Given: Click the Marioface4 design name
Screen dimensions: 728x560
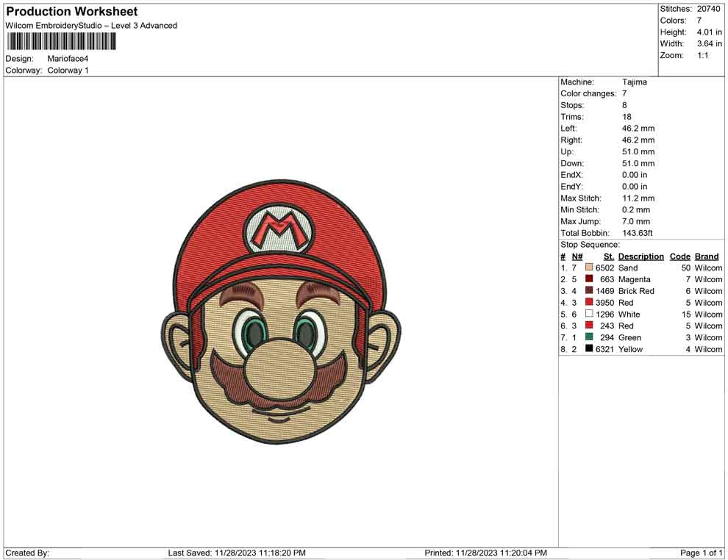Looking at the screenshot, I should (68, 59).
